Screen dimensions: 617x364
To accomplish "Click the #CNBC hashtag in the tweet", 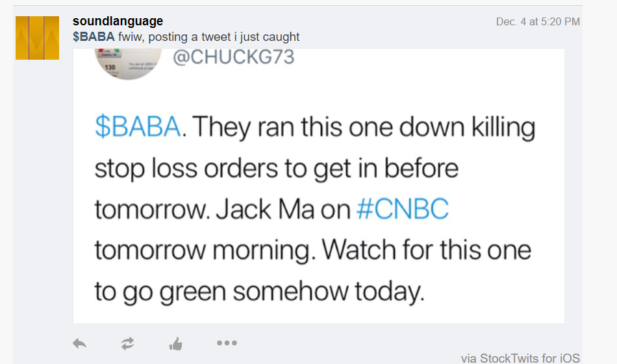I will coord(403,209).
